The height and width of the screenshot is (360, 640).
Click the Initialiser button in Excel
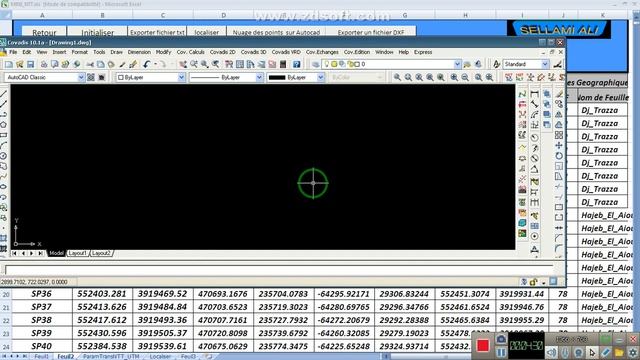(97, 32)
